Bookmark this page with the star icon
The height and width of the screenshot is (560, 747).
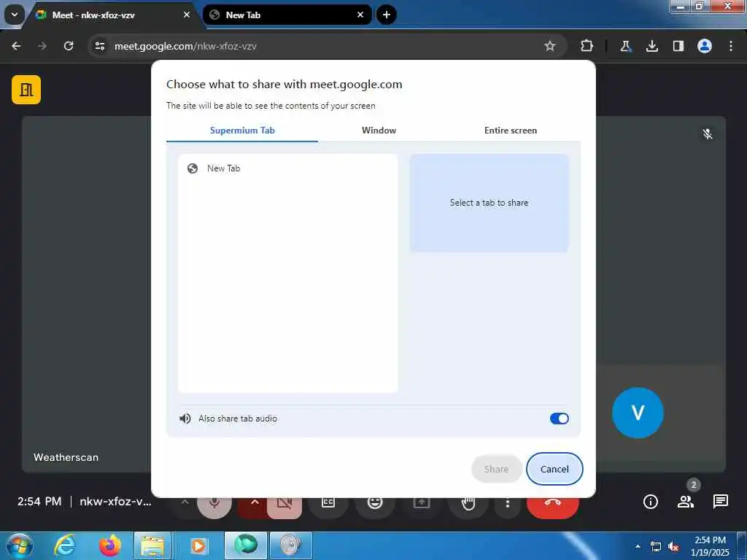pyautogui.click(x=550, y=46)
